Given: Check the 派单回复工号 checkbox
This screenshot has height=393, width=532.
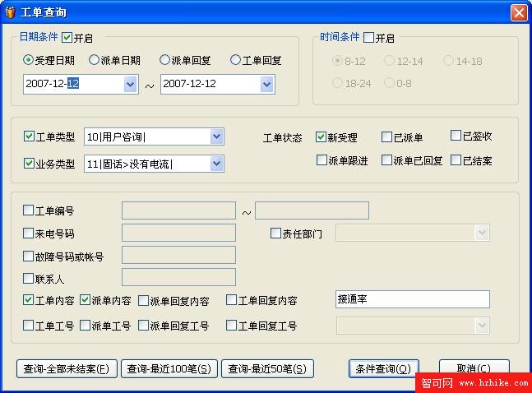Looking at the screenshot, I should coord(143,325).
